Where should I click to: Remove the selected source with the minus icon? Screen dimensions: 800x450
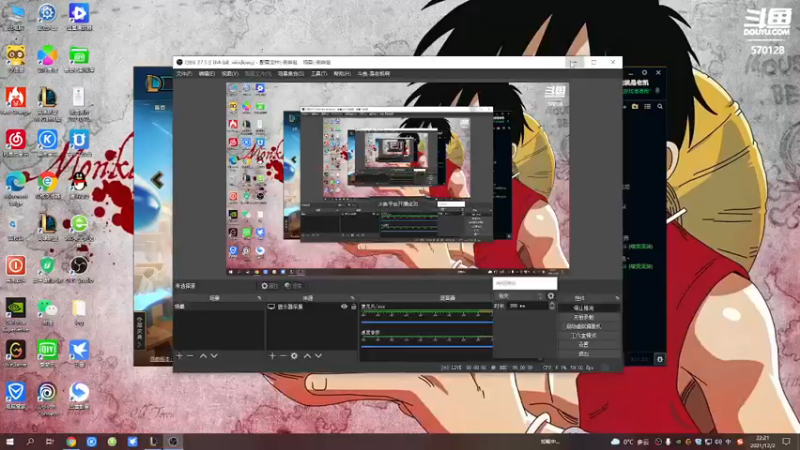pos(283,356)
